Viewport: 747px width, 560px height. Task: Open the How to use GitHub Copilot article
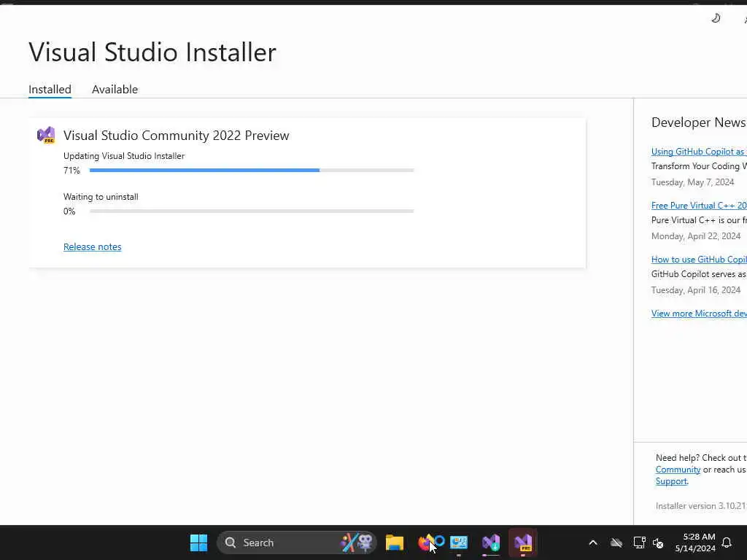click(x=698, y=259)
